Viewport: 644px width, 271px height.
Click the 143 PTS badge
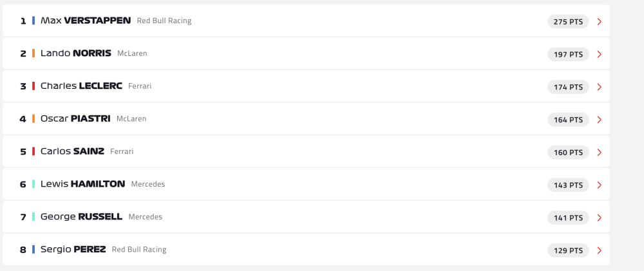coord(568,185)
